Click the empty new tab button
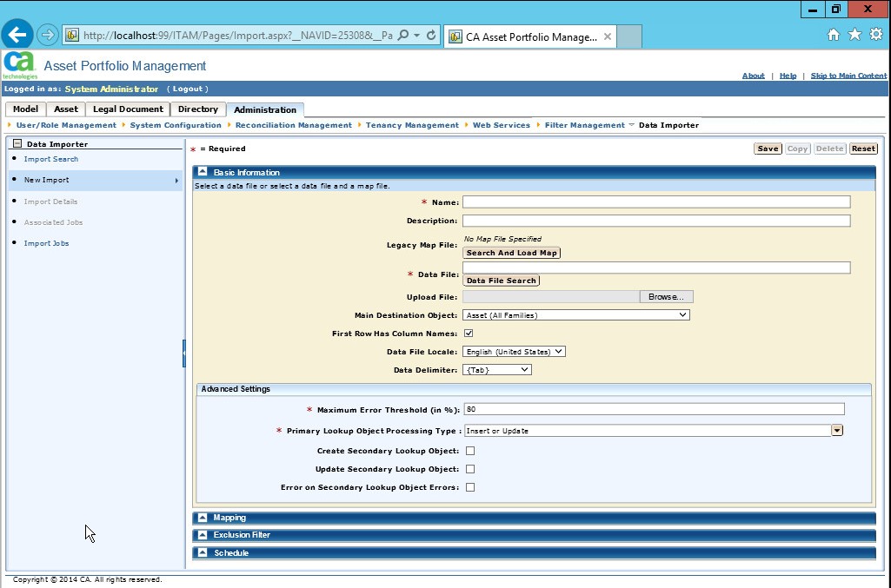The height and width of the screenshot is (588, 891). click(629, 36)
